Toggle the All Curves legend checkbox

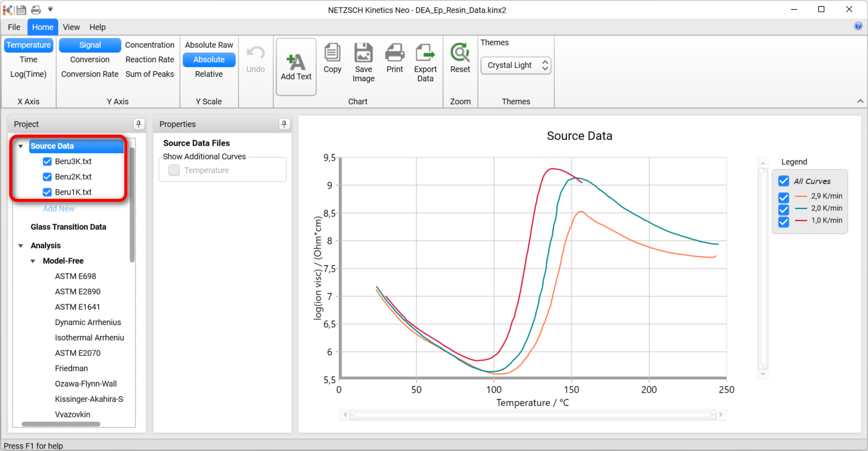tap(784, 181)
